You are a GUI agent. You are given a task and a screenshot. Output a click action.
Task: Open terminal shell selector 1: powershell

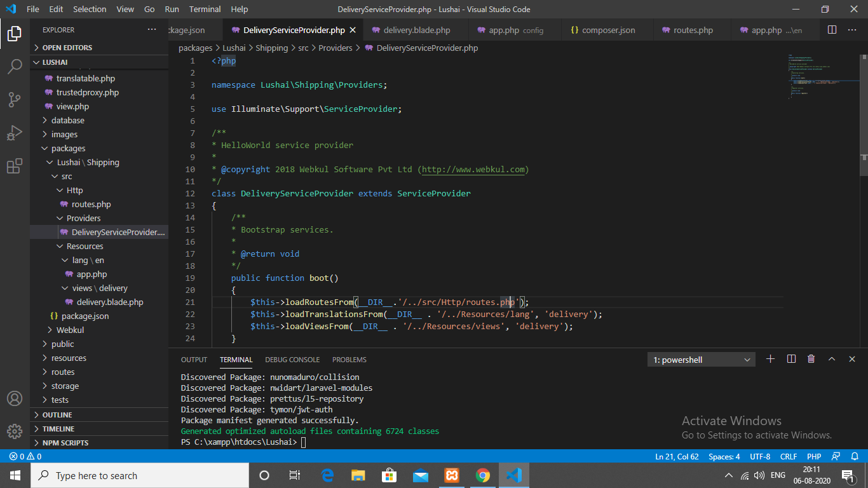coord(702,360)
